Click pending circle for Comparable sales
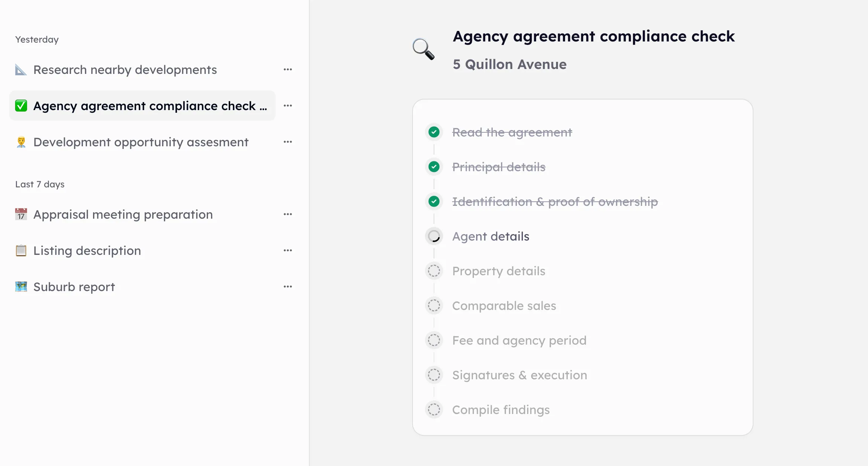The width and height of the screenshot is (868, 466). pyautogui.click(x=434, y=305)
